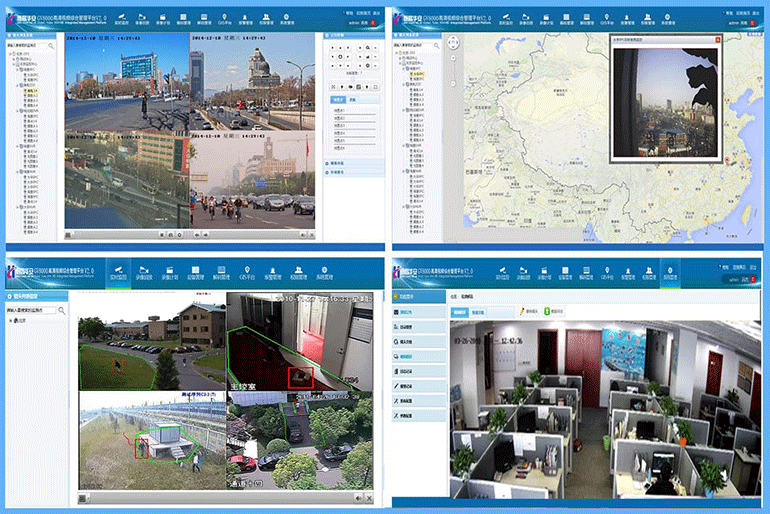Click the red logout icon beside admin in map window

click(753, 21)
